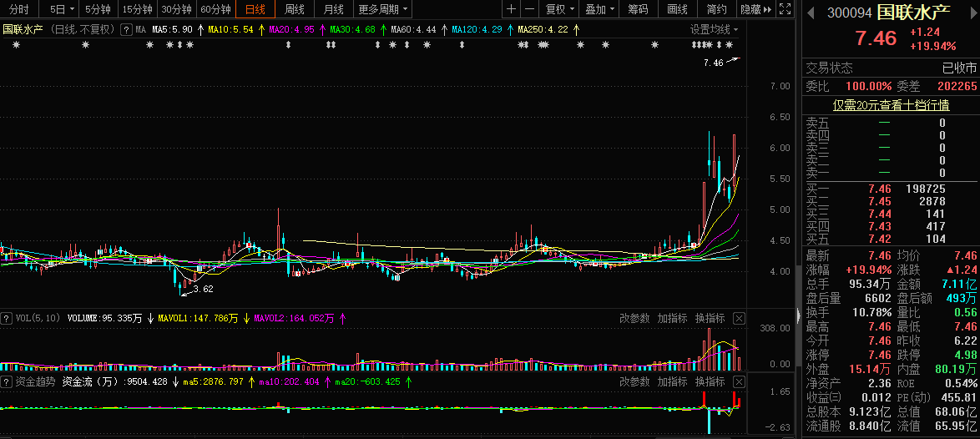This screenshot has width=980, height=439.
Task: Open the 5日 period dropdown
Action: [x=62, y=8]
